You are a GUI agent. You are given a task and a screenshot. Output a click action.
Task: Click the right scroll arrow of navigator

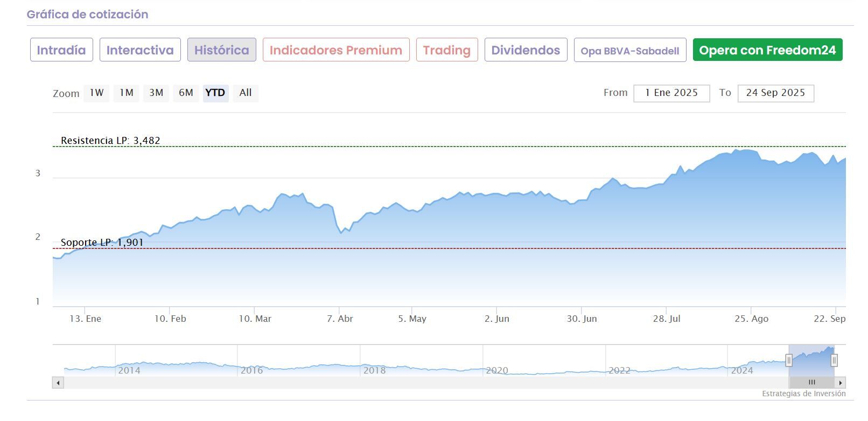click(x=840, y=383)
